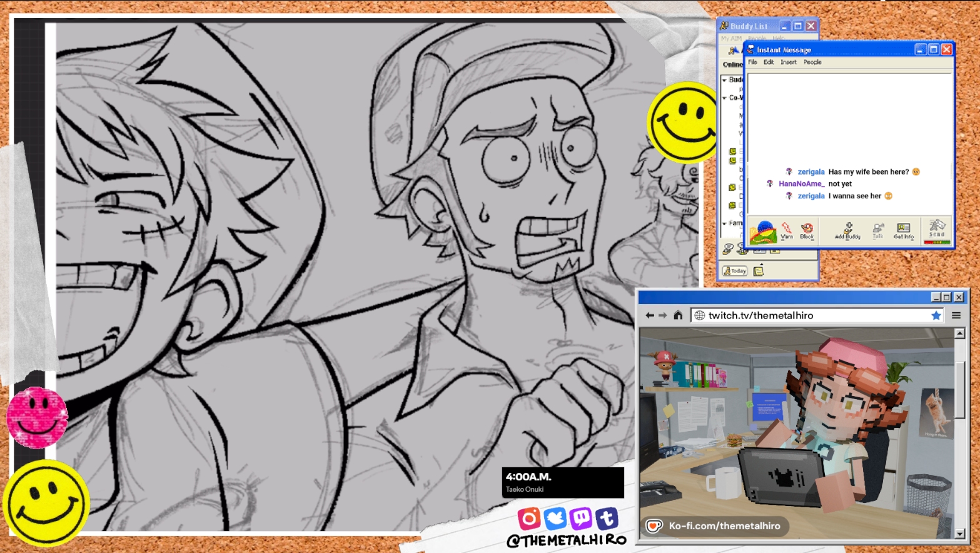Click the Tumblr icon

tap(606, 518)
